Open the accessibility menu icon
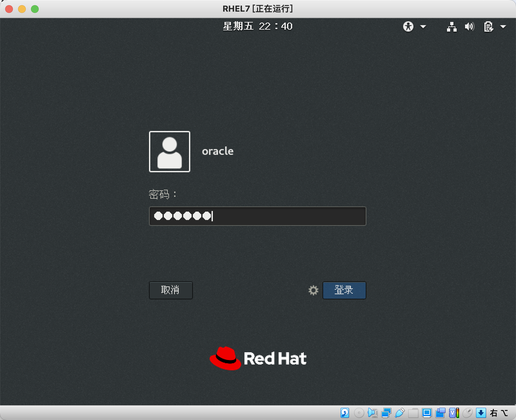 [x=408, y=26]
